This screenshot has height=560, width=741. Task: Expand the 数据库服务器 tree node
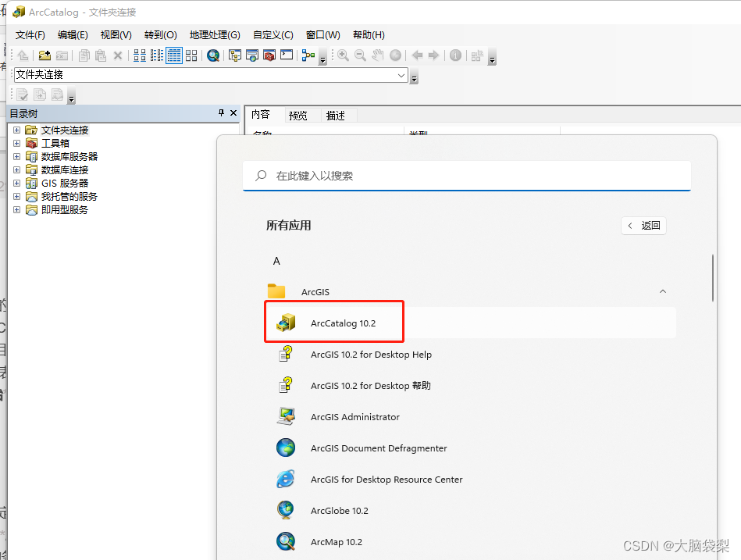coord(17,156)
